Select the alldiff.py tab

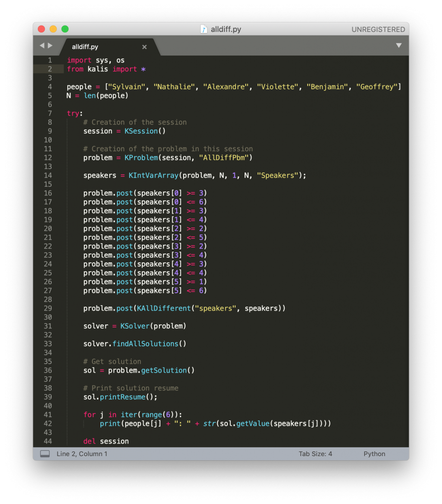tap(85, 47)
